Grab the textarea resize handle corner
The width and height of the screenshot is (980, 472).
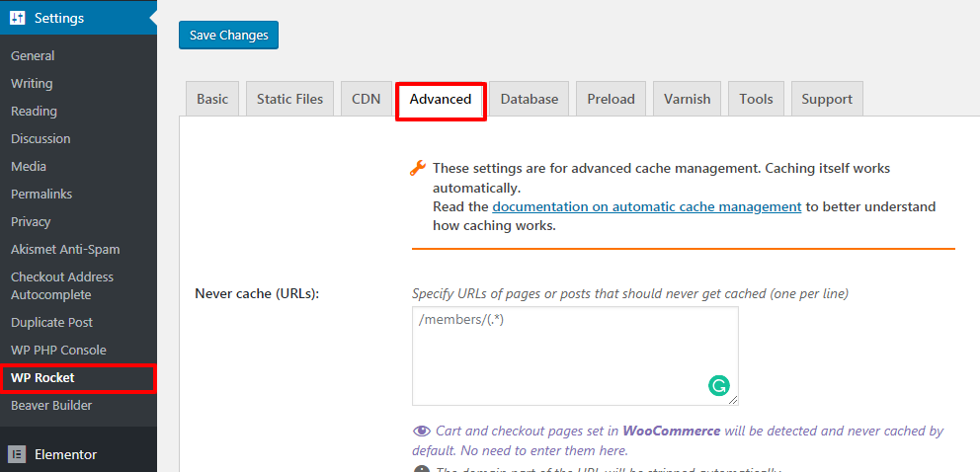pyautogui.click(x=732, y=400)
